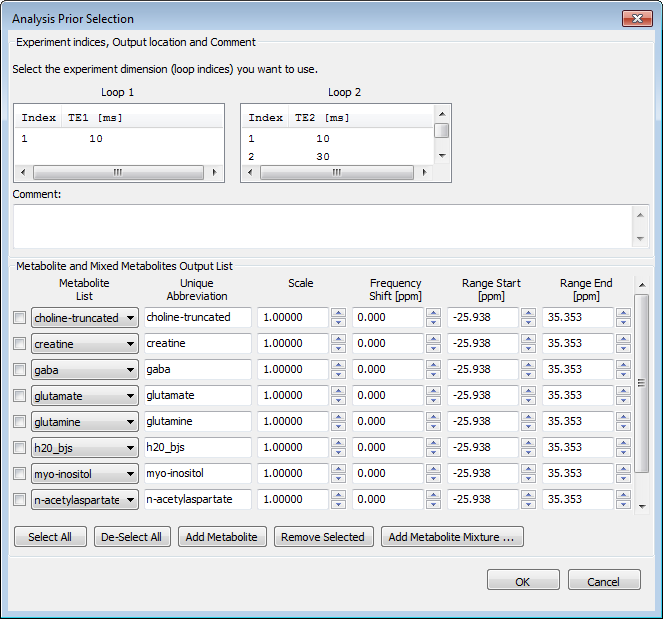
Task: Open the glutamate metabolite dropdown
Action: pos(85,396)
